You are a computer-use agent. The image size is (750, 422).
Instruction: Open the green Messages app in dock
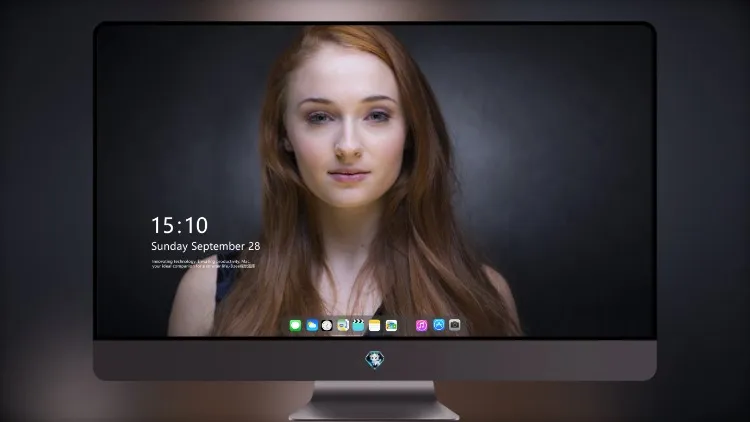pyautogui.click(x=295, y=326)
